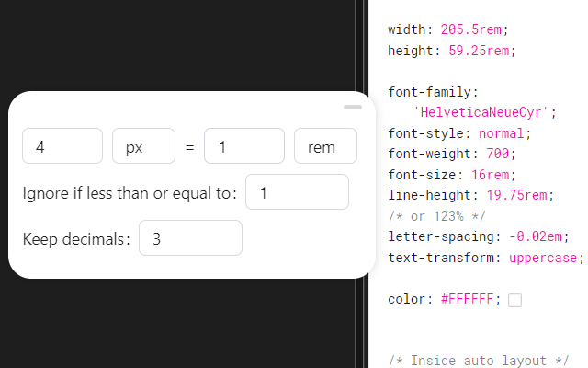This screenshot has height=368, width=588.
Task: Click the font-weight 700 line
Action: (451, 154)
